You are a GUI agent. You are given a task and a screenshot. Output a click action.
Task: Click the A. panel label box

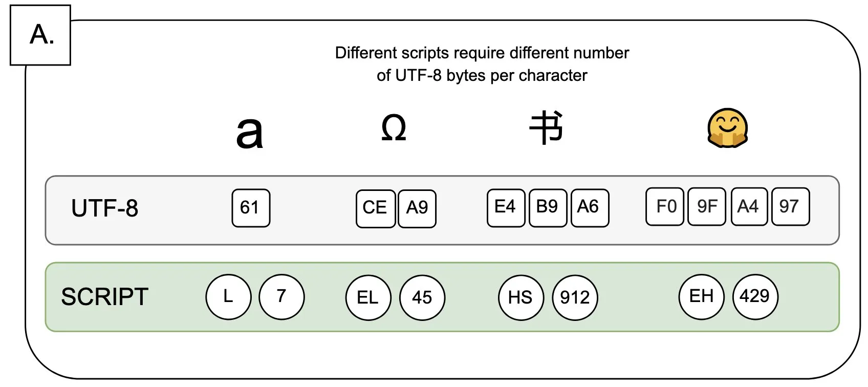pos(40,35)
